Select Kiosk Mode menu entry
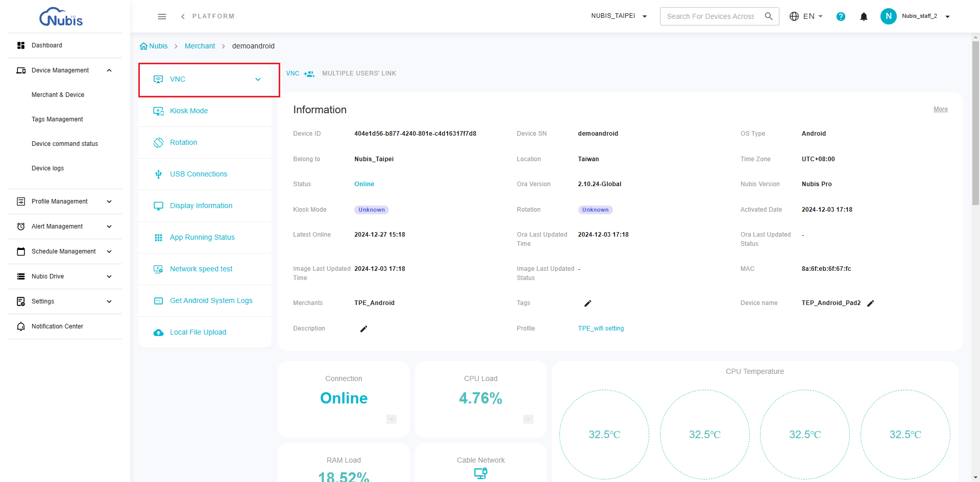980x482 pixels. 205,111
